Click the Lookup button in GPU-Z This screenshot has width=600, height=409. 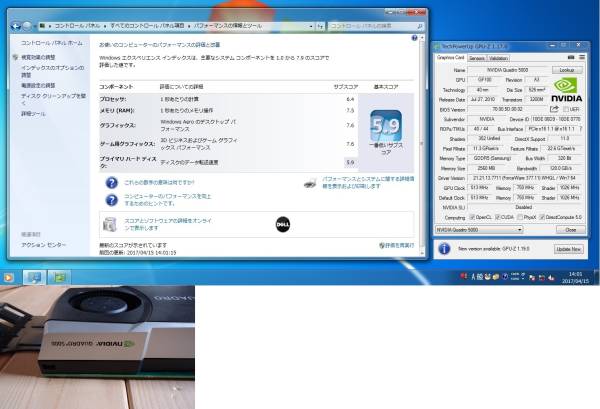[x=567, y=70]
